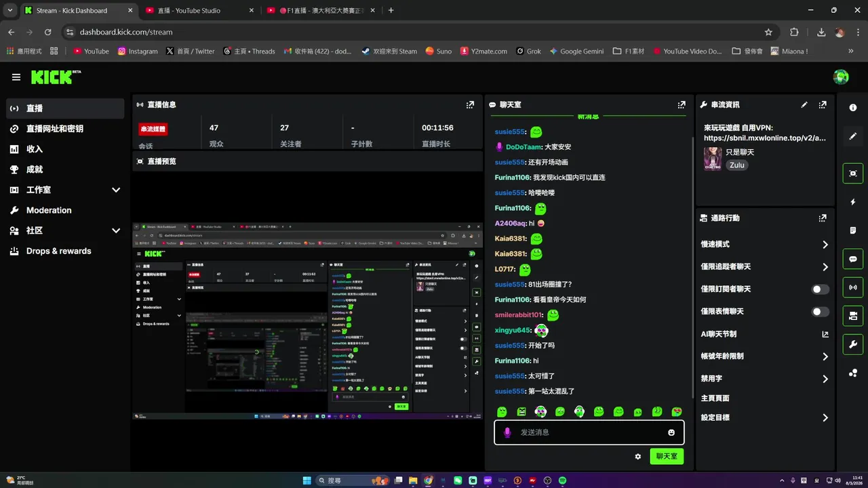This screenshot has width=868, height=488.
Task: Pick the heart-eyes crying emote in quick row
Action: click(677, 411)
